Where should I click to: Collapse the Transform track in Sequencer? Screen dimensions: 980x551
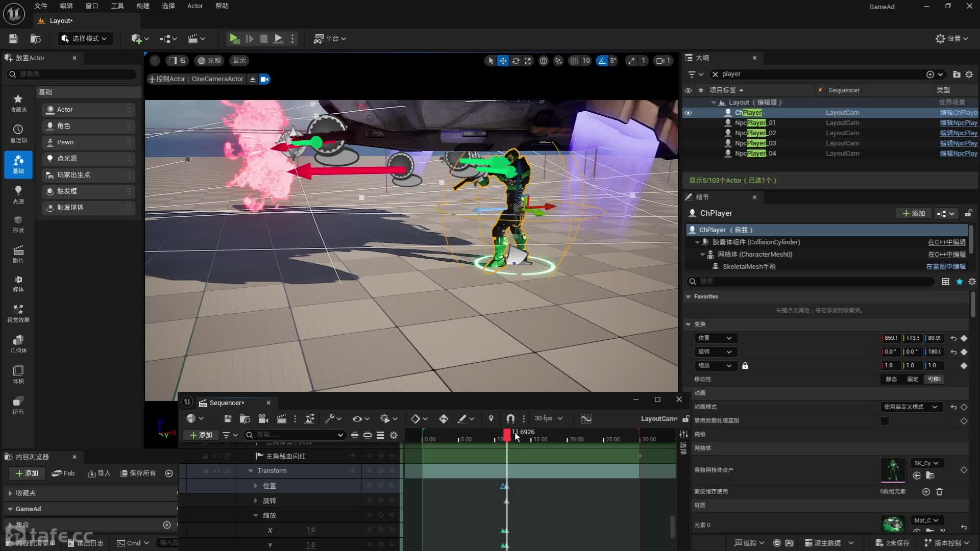click(251, 471)
